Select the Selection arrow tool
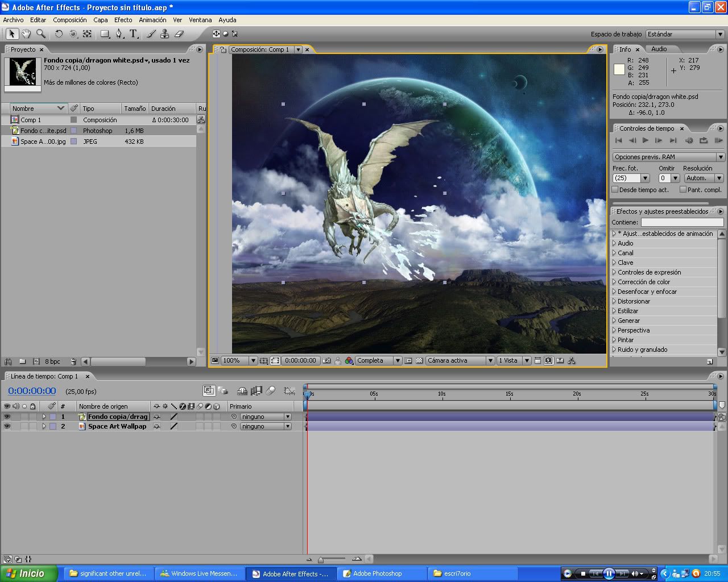 click(x=11, y=34)
